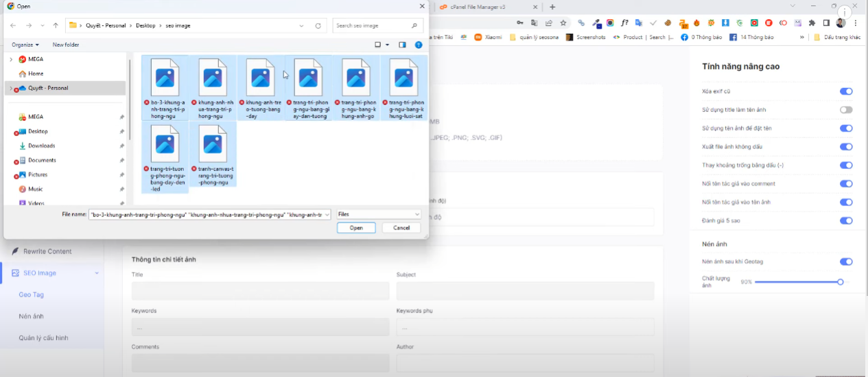Open Geo Tag submenu item
The height and width of the screenshot is (377, 868).
pyautogui.click(x=31, y=295)
